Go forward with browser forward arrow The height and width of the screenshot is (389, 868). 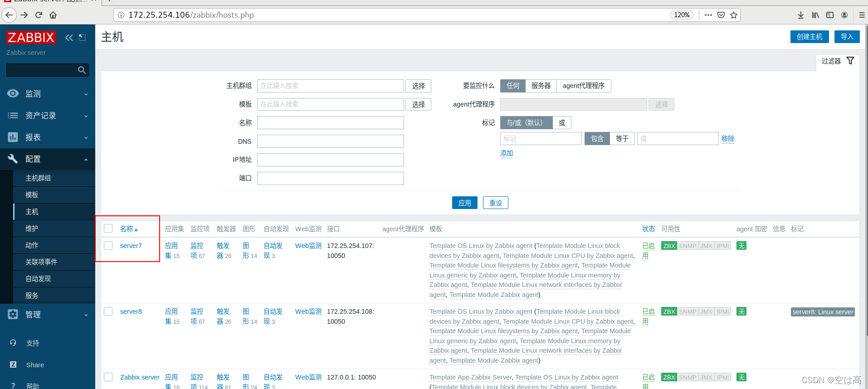(x=24, y=15)
